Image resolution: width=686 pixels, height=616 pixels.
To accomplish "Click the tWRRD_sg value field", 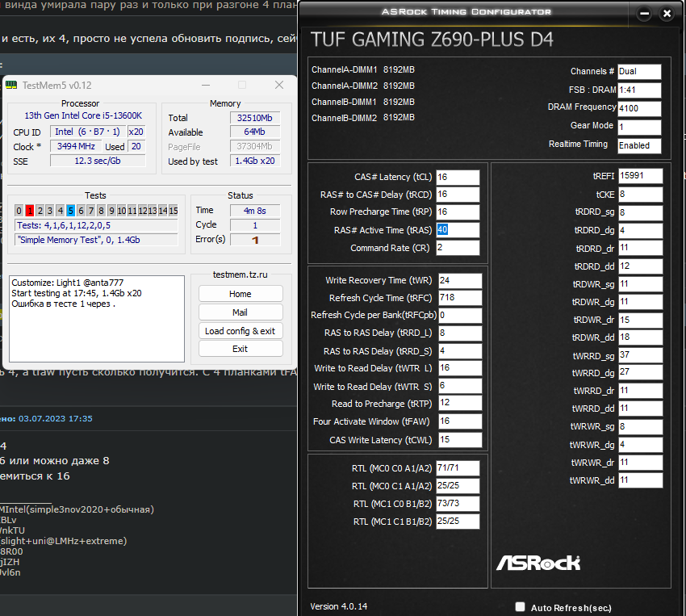I will pos(641,355).
